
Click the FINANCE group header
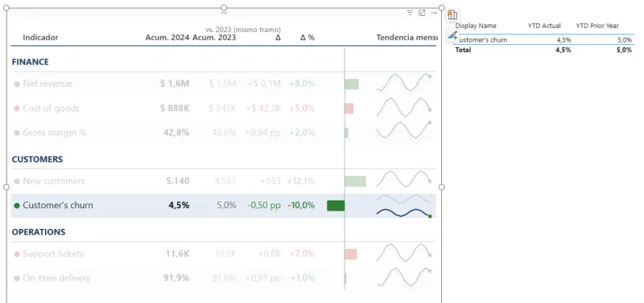coord(31,62)
